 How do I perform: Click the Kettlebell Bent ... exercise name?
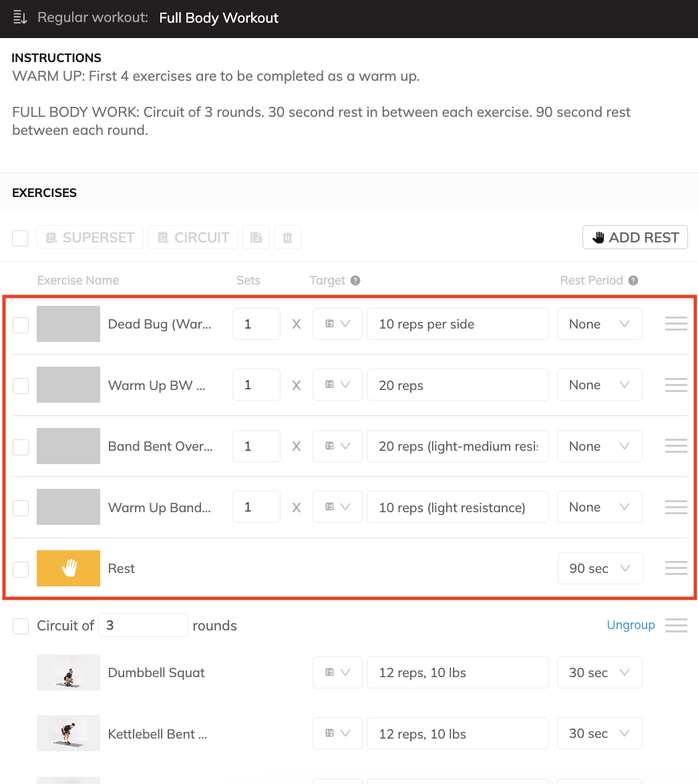(x=158, y=733)
